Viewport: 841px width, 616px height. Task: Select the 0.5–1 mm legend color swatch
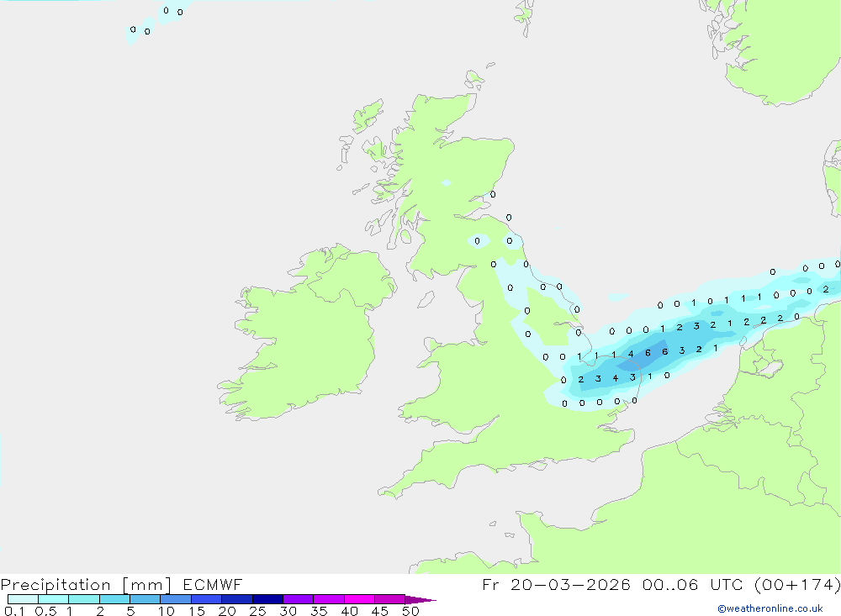(53, 599)
